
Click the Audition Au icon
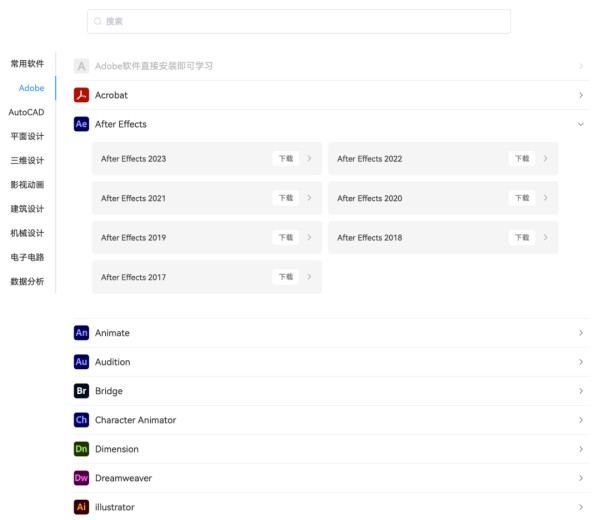tap(81, 362)
